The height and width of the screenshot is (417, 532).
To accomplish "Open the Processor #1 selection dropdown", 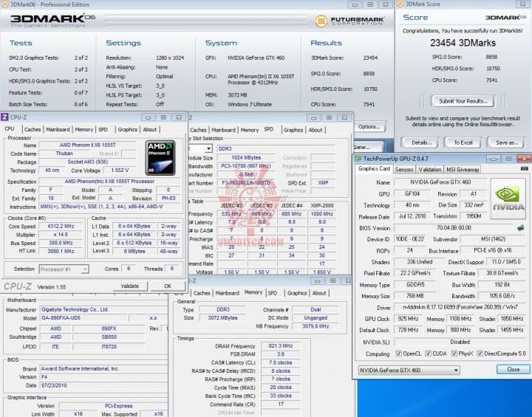I will pyautogui.click(x=64, y=269).
